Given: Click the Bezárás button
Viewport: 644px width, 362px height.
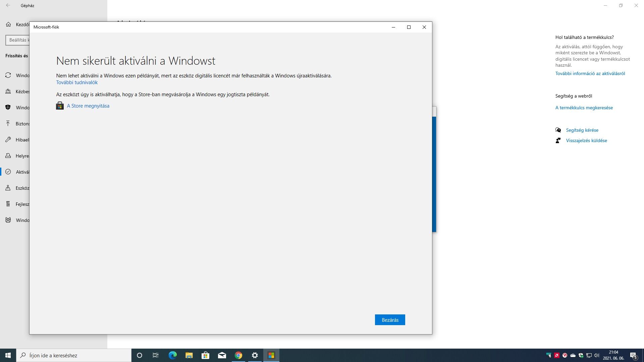Looking at the screenshot, I should point(390,320).
